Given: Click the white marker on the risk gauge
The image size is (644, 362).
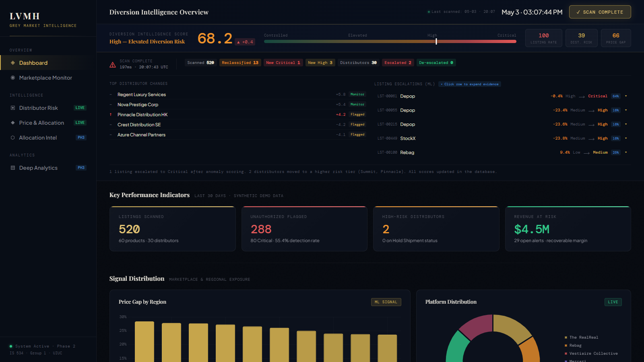Looking at the screenshot, I should (x=436, y=41).
